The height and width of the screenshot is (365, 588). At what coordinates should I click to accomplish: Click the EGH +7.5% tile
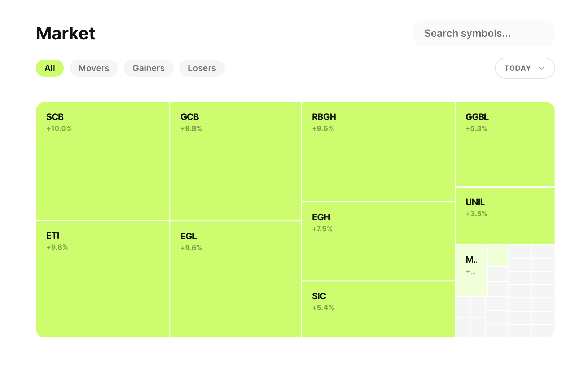(378, 241)
